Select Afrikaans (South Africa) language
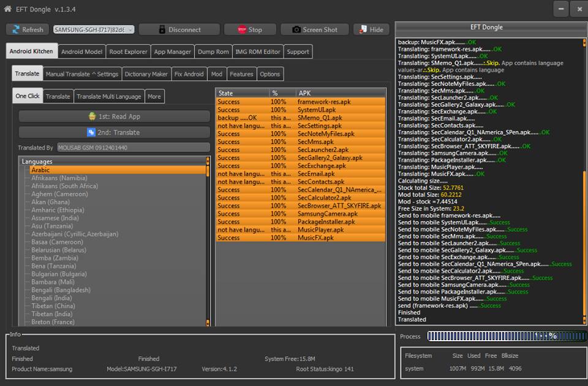Screen dimensions: 588x386 [x=64, y=186]
